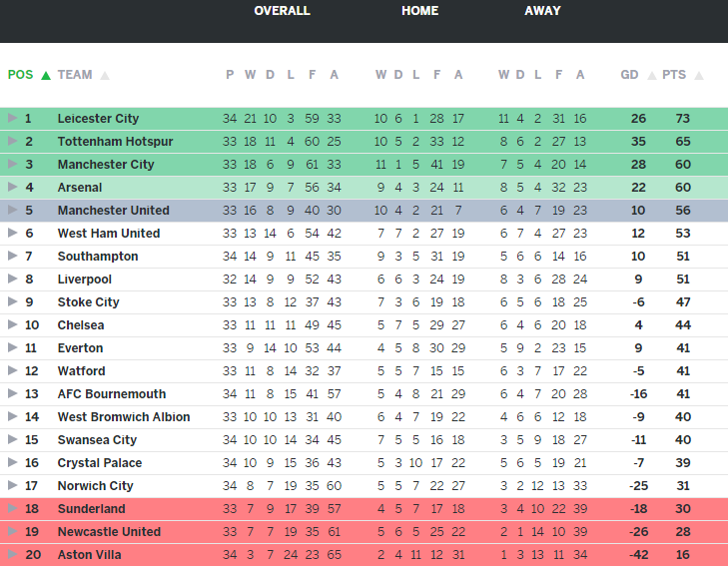Image resolution: width=728 pixels, height=566 pixels.
Task: Expand the Norwich City row arrow
Action: pyautogui.click(x=12, y=486)
